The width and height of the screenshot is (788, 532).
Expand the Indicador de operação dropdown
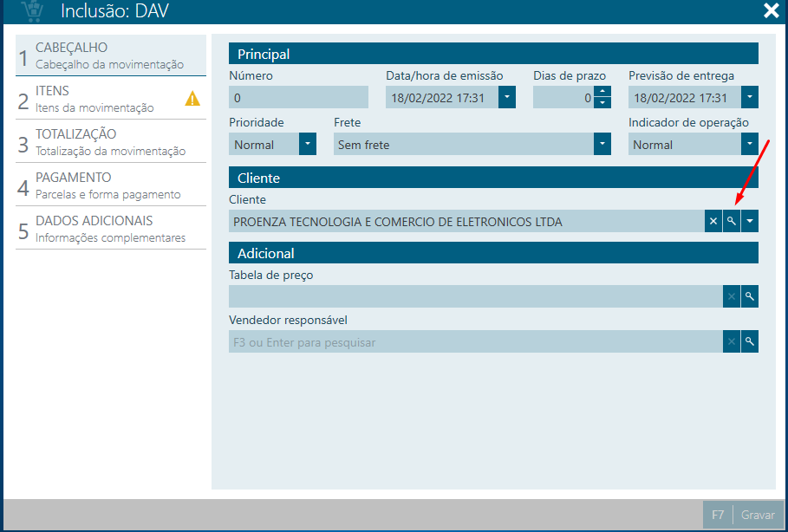(x=750, y=144)
